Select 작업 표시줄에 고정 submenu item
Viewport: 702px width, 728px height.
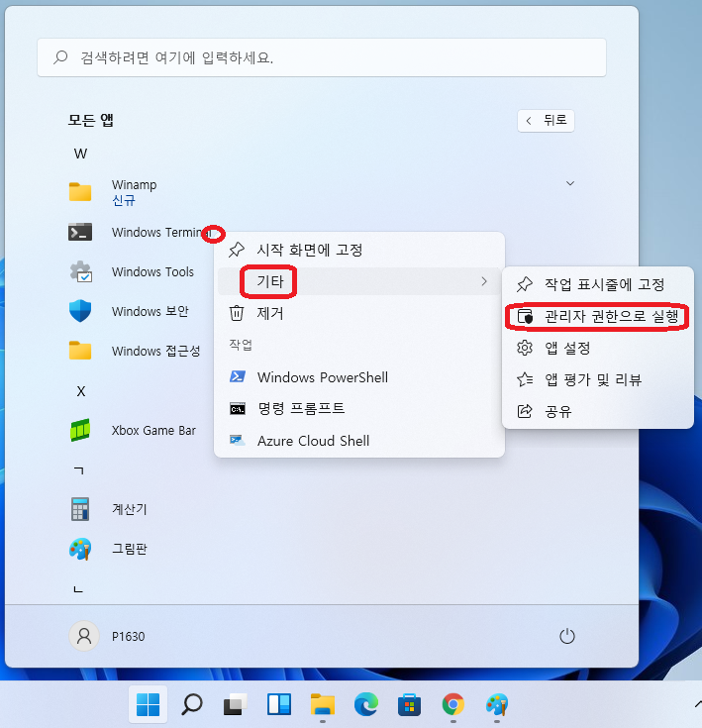598,284
